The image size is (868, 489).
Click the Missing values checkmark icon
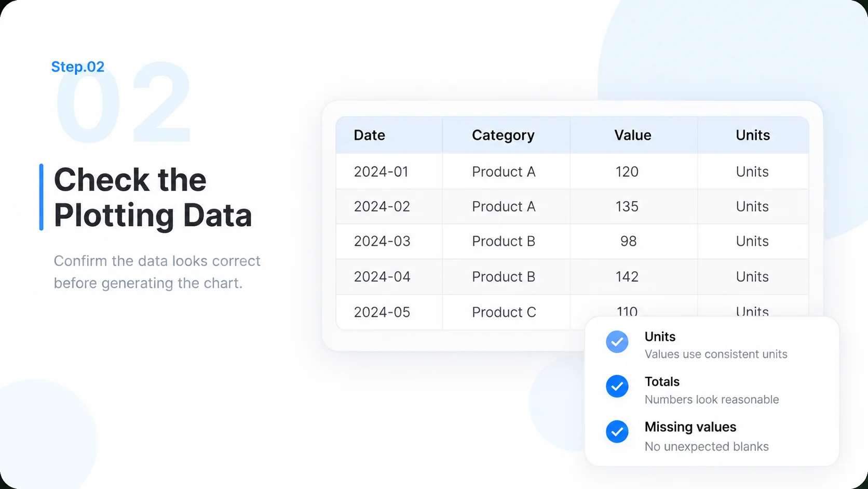[617, 431]
